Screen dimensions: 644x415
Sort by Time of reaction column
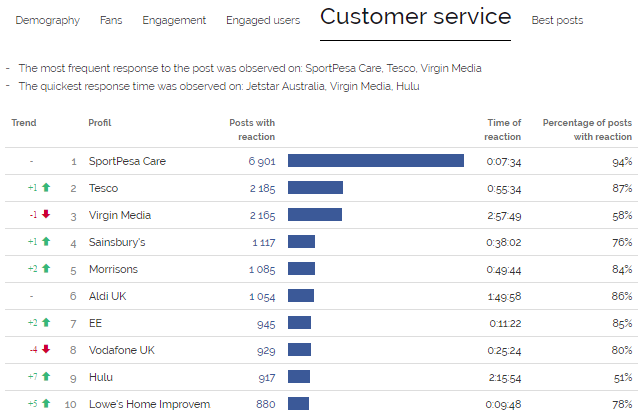[503, 129]
